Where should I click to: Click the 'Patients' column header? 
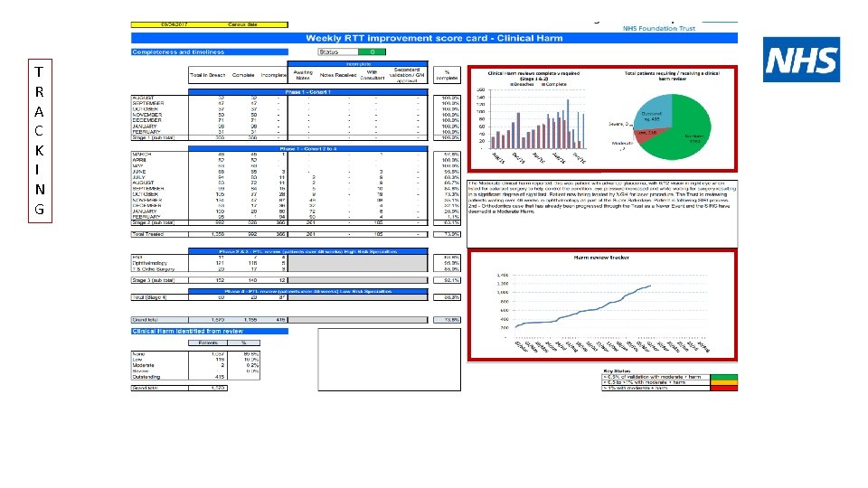point(208,343)
